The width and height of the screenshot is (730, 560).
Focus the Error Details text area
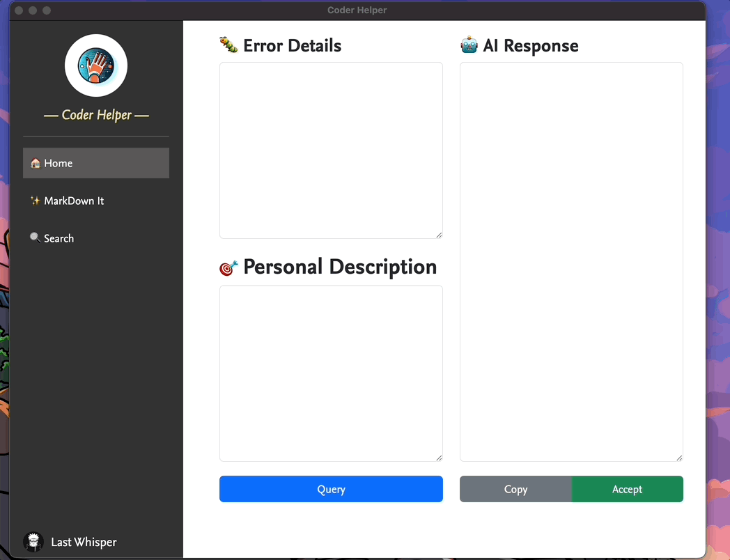[x=331, y=150]
